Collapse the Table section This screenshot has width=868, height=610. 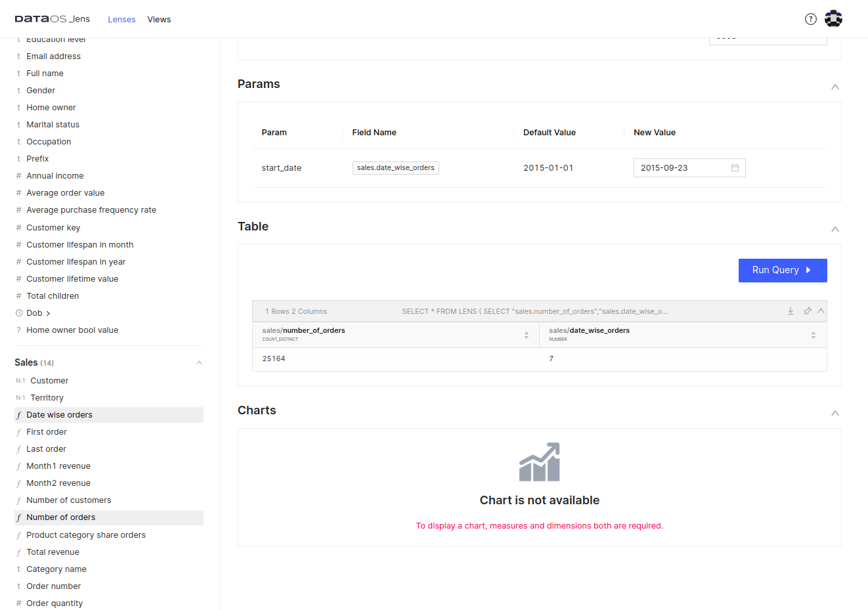point(835,229)
